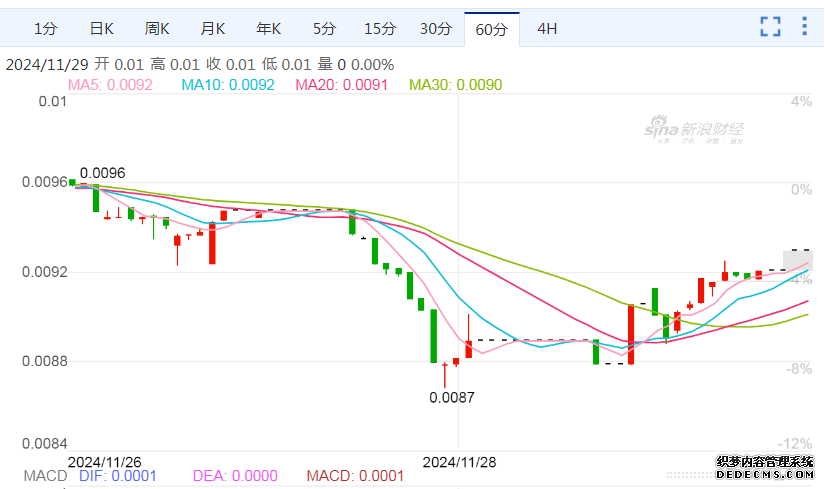825x489 pixels.
Task: Click the -8% percent axis label
Action: [x=799, y=369]
